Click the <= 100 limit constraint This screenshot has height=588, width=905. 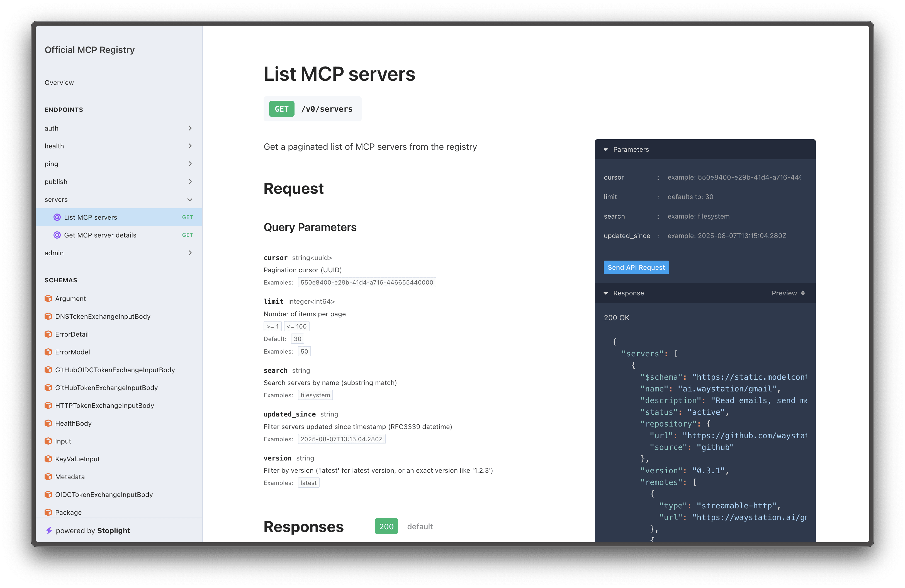pyautogui.click(x=296, y=326)
